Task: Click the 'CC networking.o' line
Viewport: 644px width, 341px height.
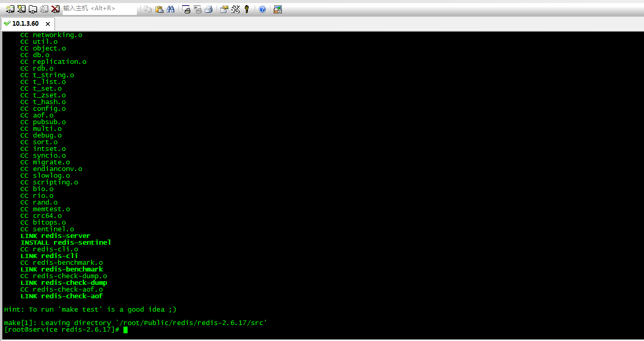Action: [x=51, y=35]
